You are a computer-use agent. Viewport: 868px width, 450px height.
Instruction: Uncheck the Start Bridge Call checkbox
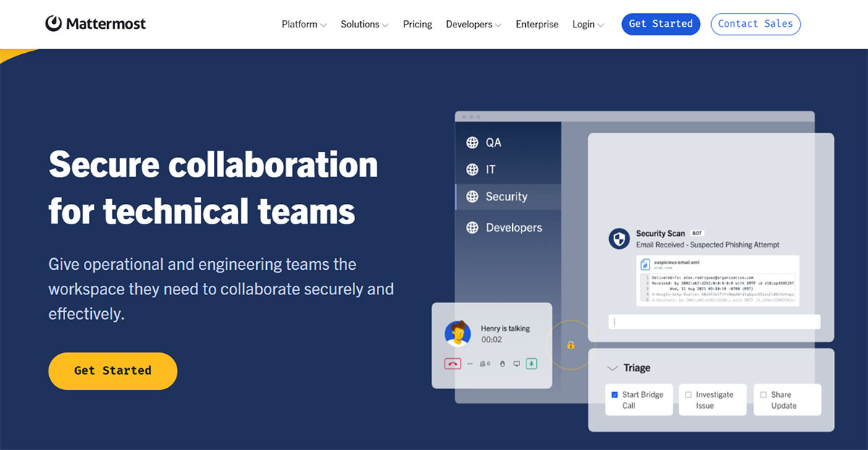pyautogui.click(x=615, y=395)
